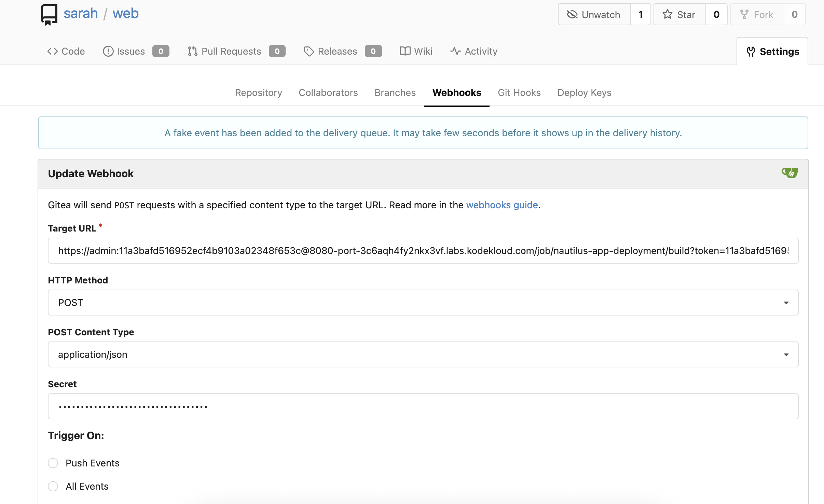
Task: Expand the POST Content Type dropdown
Action: [x=423, y=354]
